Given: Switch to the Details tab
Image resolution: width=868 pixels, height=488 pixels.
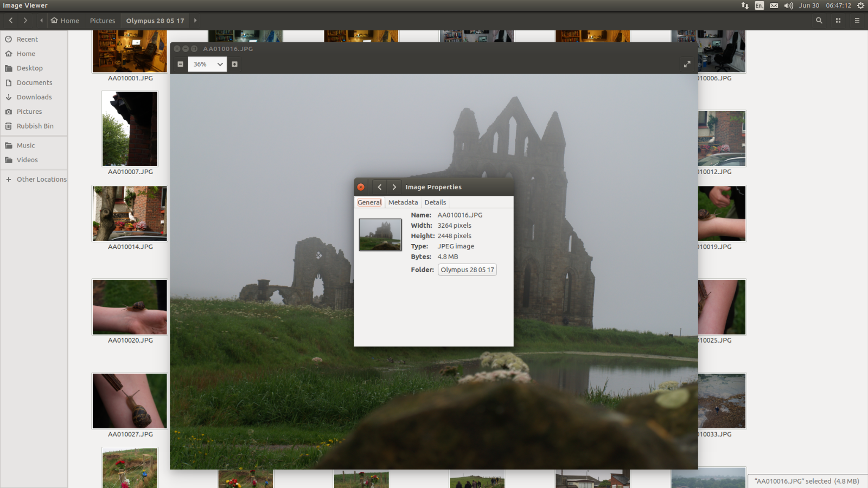Looking at the screenshot, I should tap(435, 202).
